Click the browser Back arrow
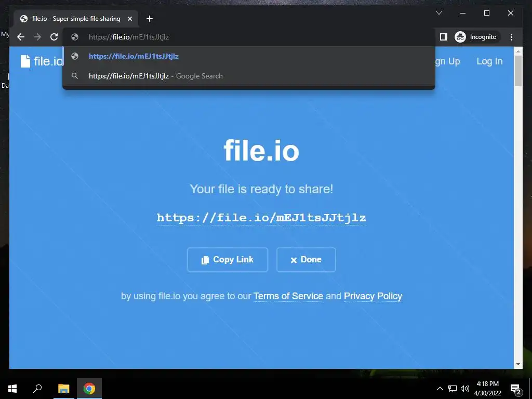Image resolution: width=532 pixels, height=399 pixels. coord(21,37)
